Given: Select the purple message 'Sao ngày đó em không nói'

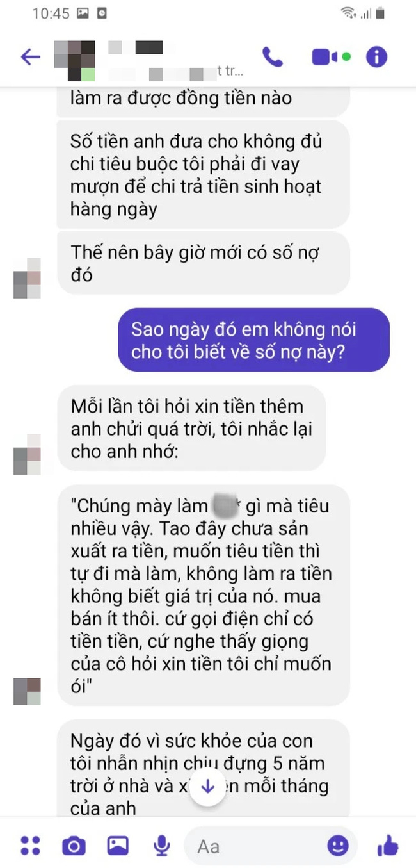Looking at the screenshot, I should (x=253, y=340).
